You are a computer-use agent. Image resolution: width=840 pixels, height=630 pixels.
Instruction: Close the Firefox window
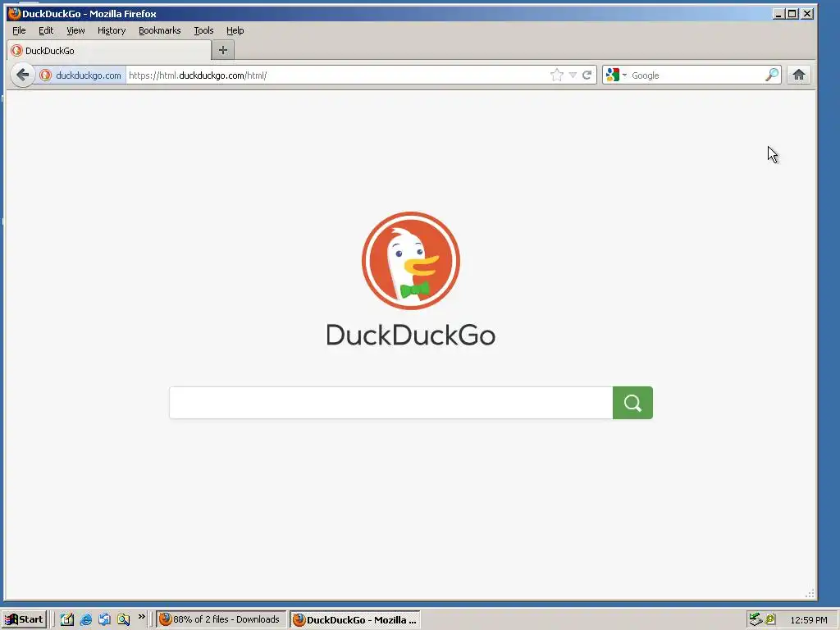[807, 13]
